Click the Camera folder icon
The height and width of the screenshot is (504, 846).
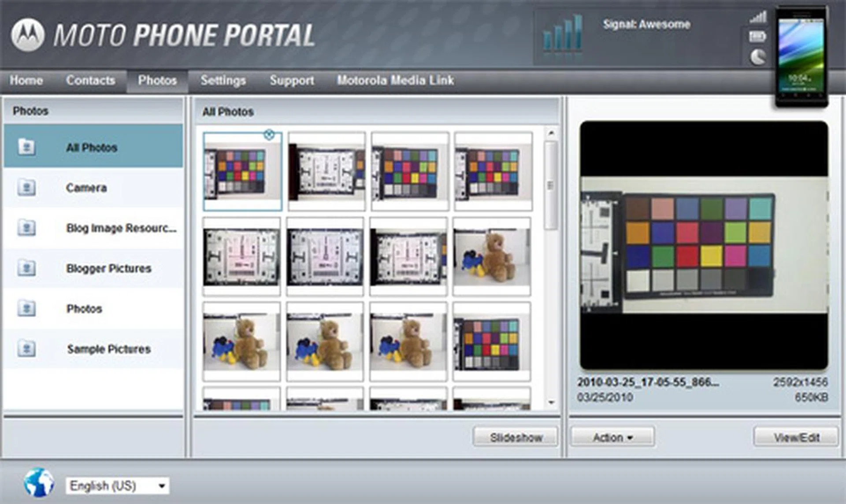(26, 188)
